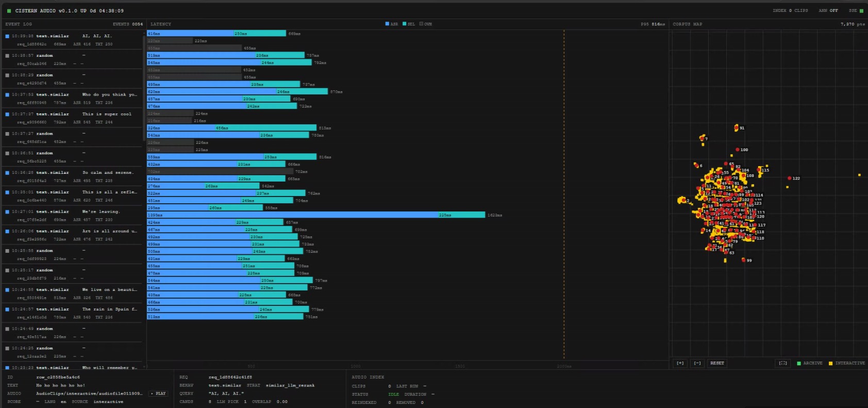Click the green SSE status indicator

click(861, 10)
